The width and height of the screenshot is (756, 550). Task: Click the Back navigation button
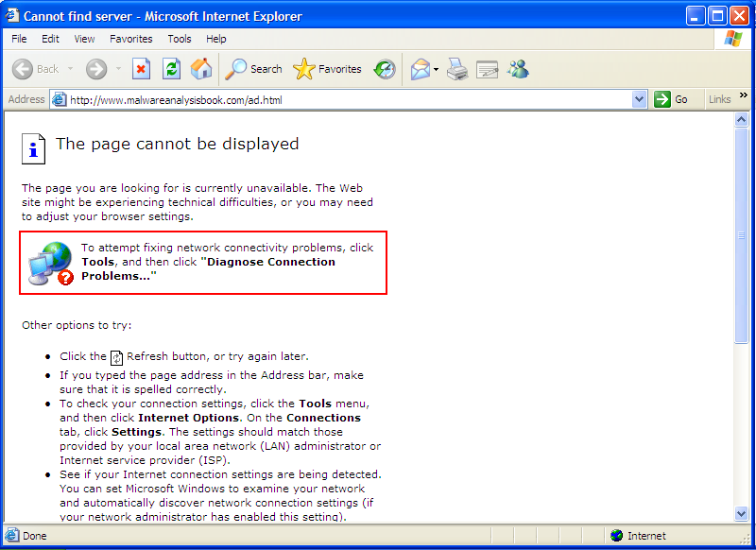[36, 69]
